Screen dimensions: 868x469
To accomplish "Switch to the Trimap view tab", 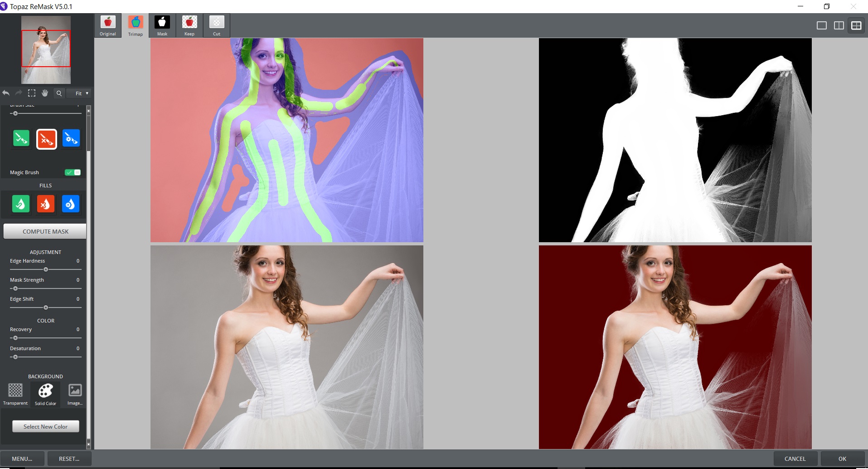I will pos(136,26).
